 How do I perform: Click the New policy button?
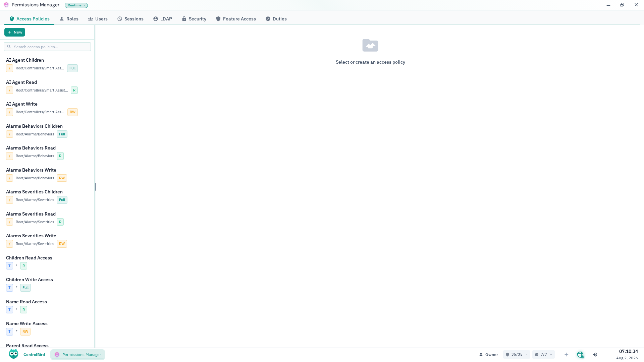pyautogui.click(x=15, y=32)
